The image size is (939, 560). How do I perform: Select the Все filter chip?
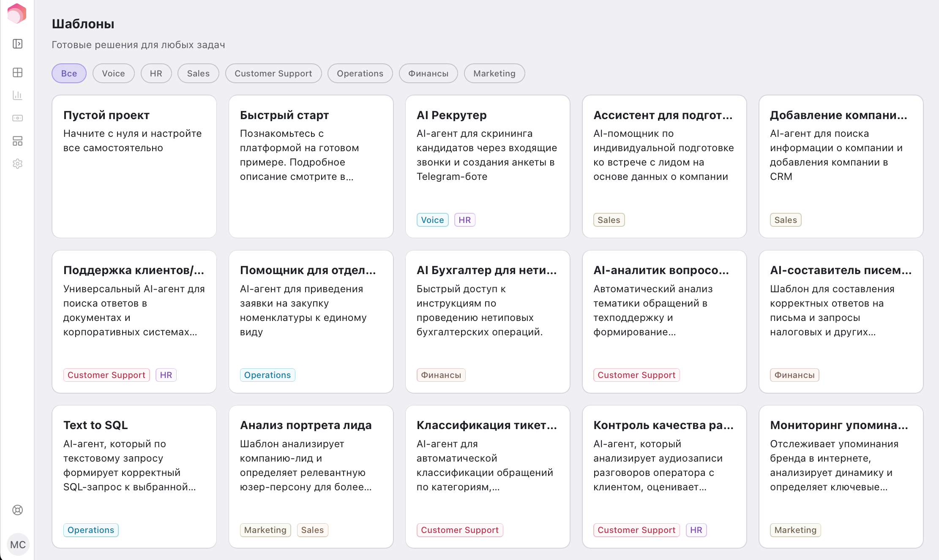[x=69, y=73]
